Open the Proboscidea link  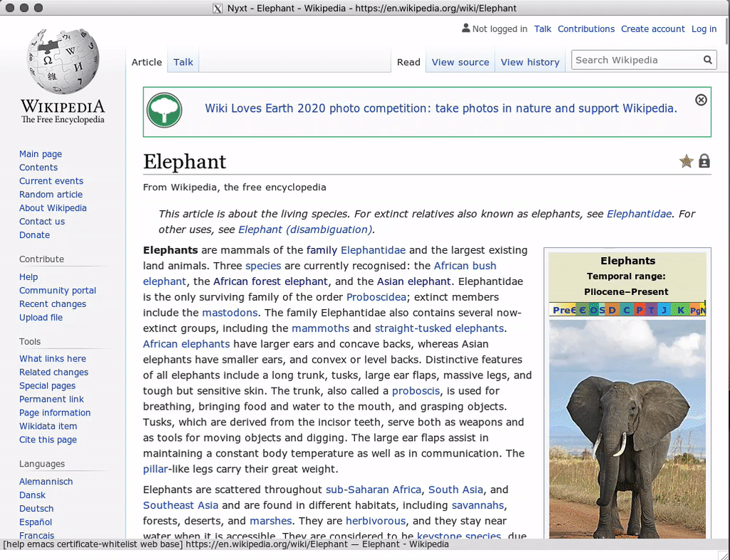376,297
